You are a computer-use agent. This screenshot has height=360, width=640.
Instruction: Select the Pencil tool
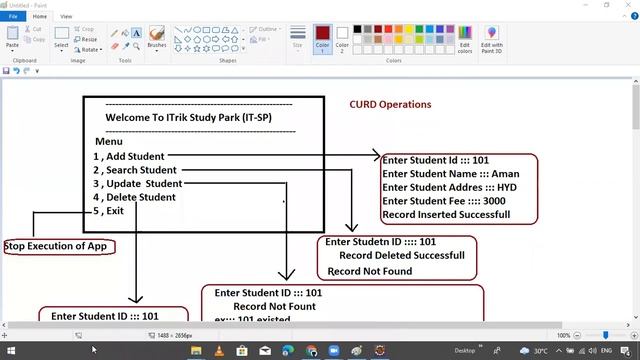point(115,33)
